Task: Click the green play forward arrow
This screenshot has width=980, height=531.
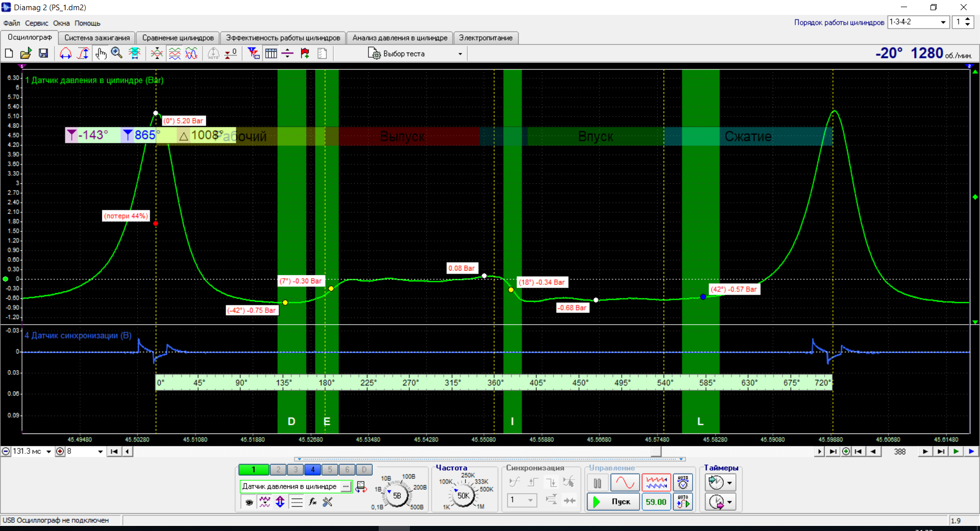Action: pos(956,451)
